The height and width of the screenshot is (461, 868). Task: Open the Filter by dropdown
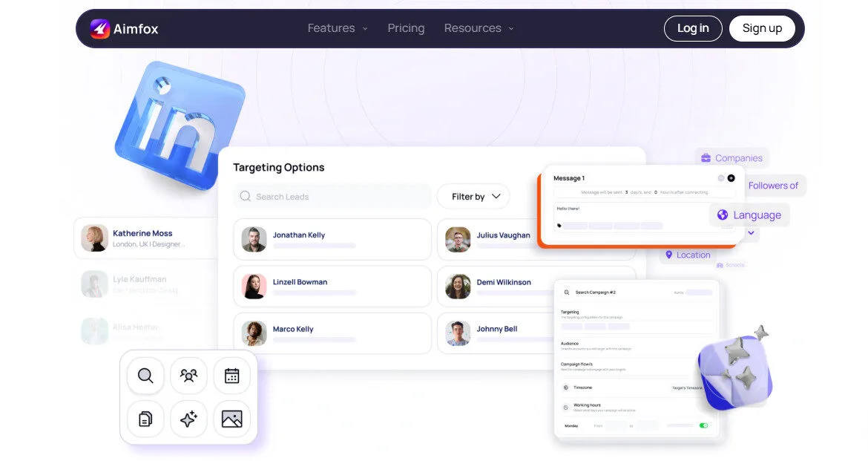pyautogui.click(x=473, y=196)
